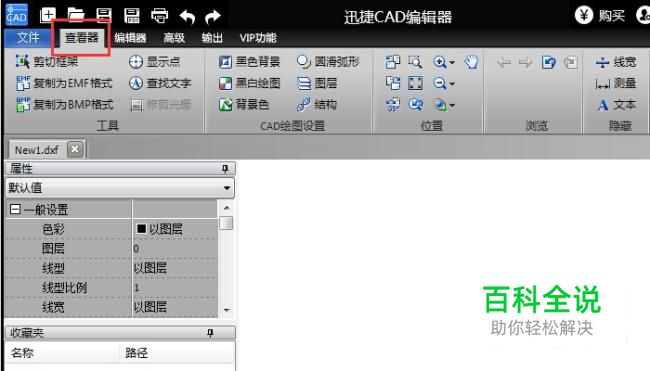Click the second-row windows icon in 位置 group
650x371 pixels.
coord(393,83)
